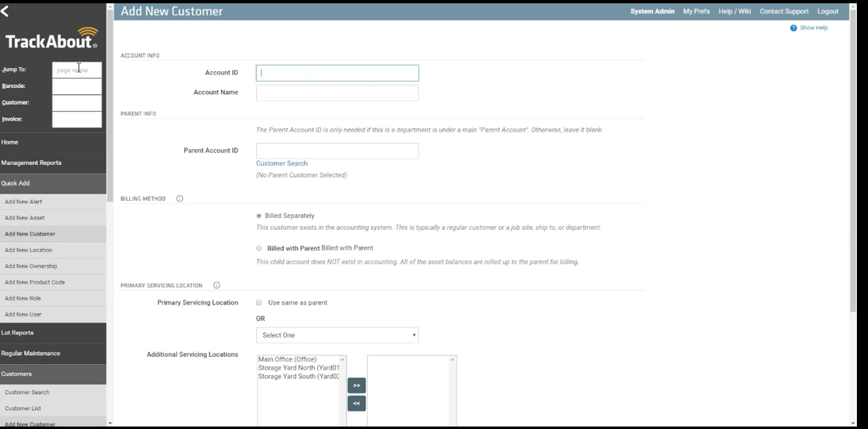Click the TrackAbout logo

[x=52, y=38]
